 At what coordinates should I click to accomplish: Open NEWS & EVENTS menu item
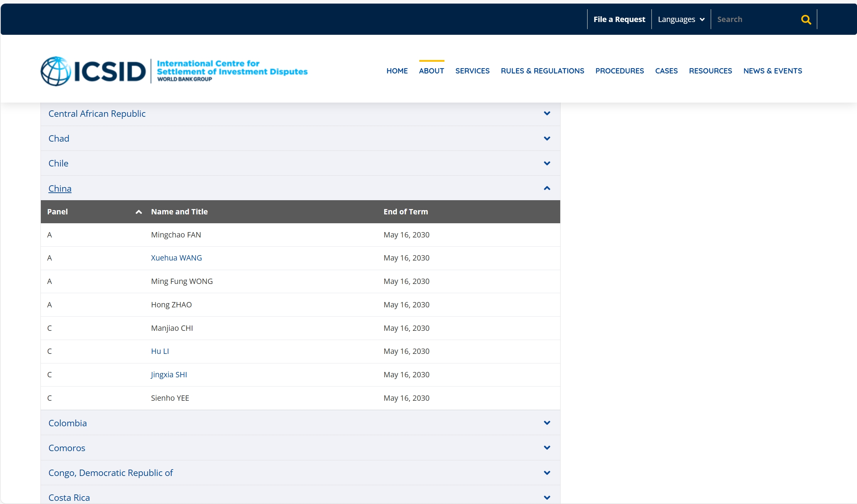click(x=773, y=71)
